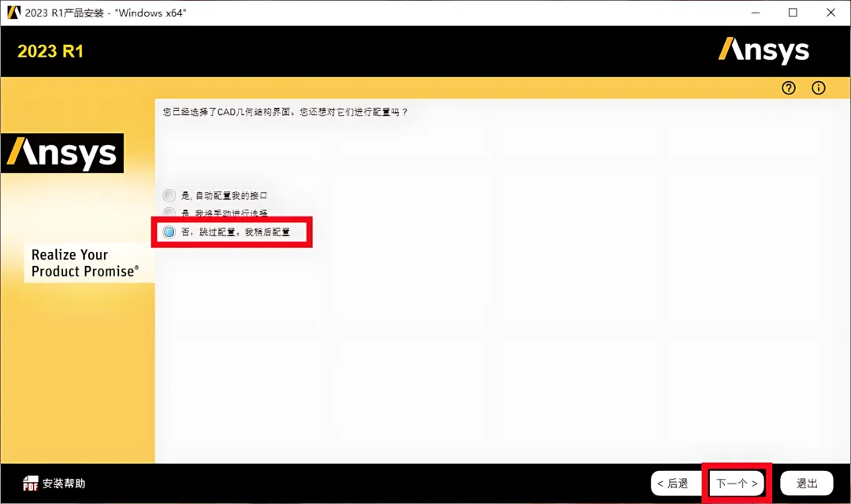The width and height of the screenshot is (851, 504).
Task: Minimize the installer window
Action: tap(756, 13)
